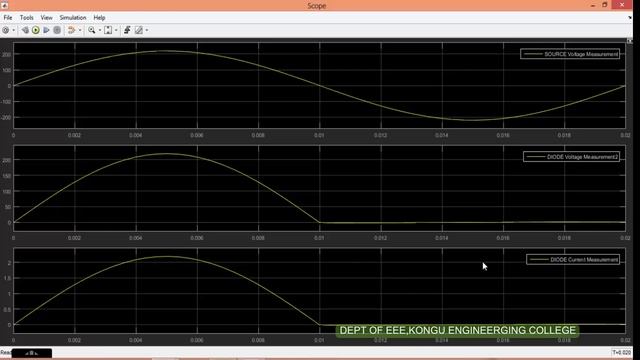Select the Zoom magnifier tool
Image resolution: width=640 pixels, height=360 pixels.
click(x=92, y=30)
